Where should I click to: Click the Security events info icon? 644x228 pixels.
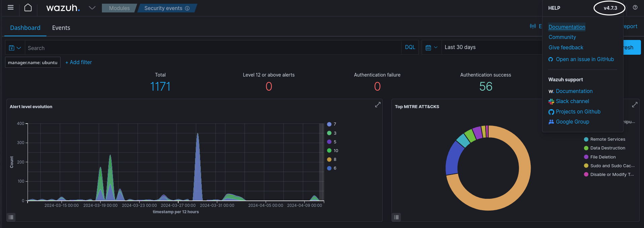coord(187,8)
